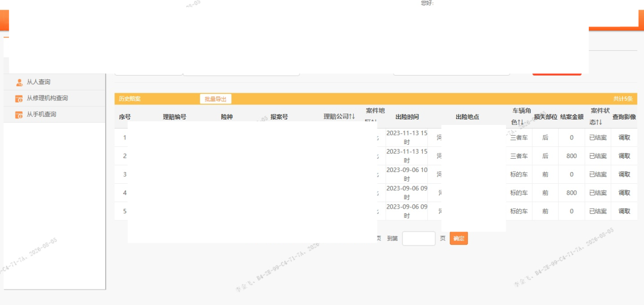Click 已结案 status in row 5
644x305 pixels.
[x=598, y=211]
